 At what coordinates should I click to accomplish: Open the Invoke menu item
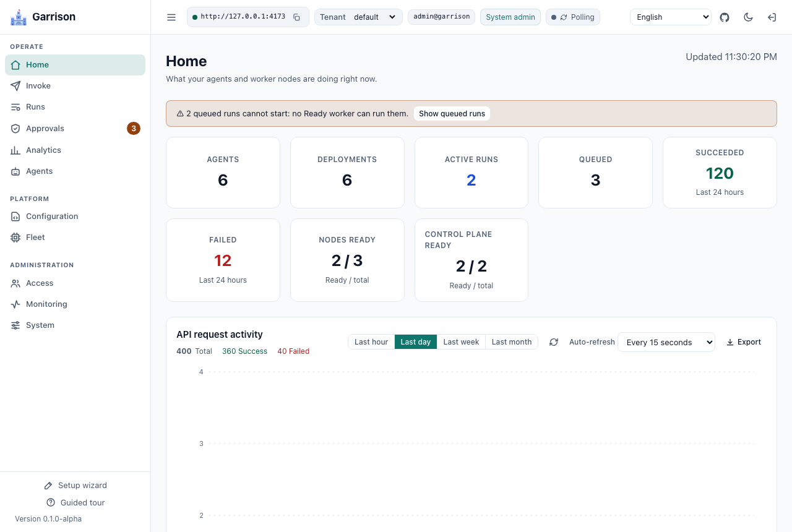75,86
